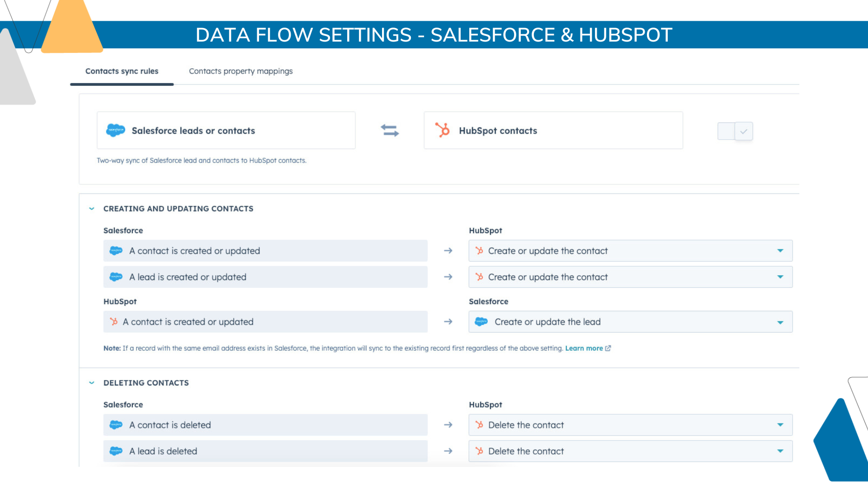The height and width of the screenshot is (488, 868).
Task: Click arrow icon beside lead created row
Action: 448,277
